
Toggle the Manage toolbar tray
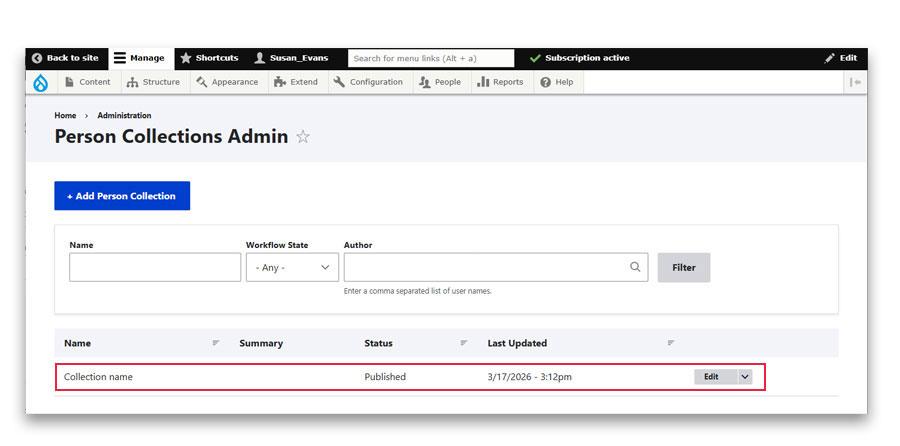139,58
